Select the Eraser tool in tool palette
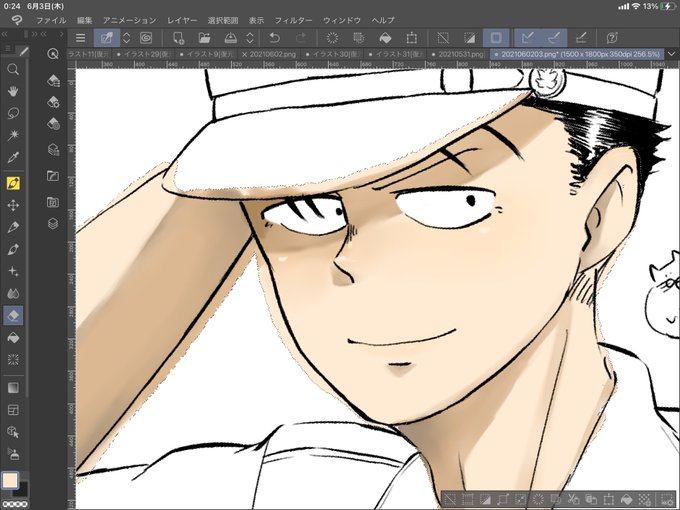 (x=13, y=315)
